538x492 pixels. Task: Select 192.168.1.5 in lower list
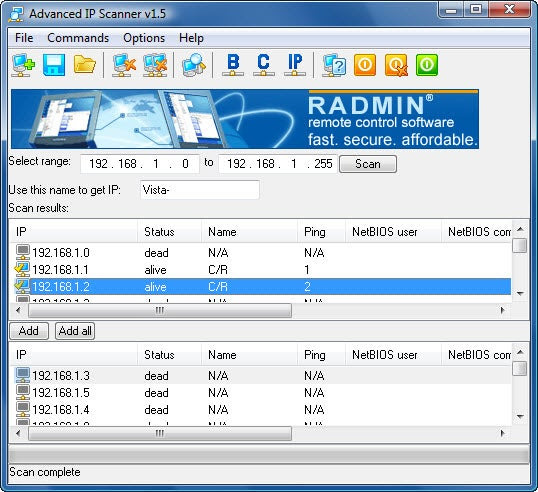pos(261,392)
